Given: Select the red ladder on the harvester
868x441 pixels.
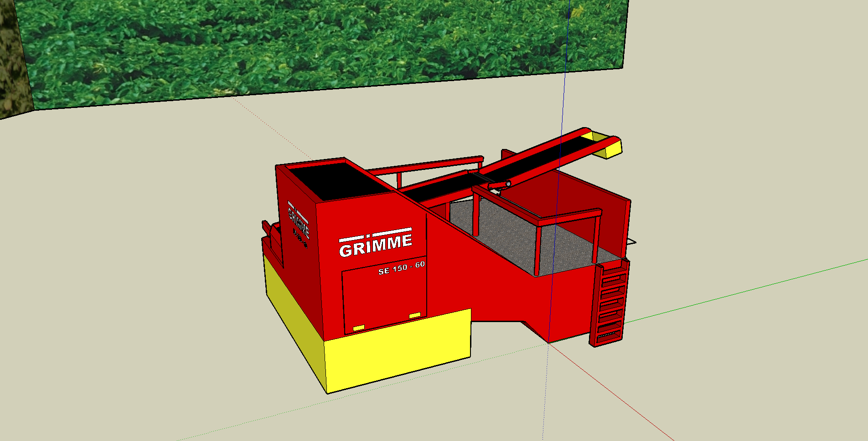Looking at the screenshot, I should 610,303.
